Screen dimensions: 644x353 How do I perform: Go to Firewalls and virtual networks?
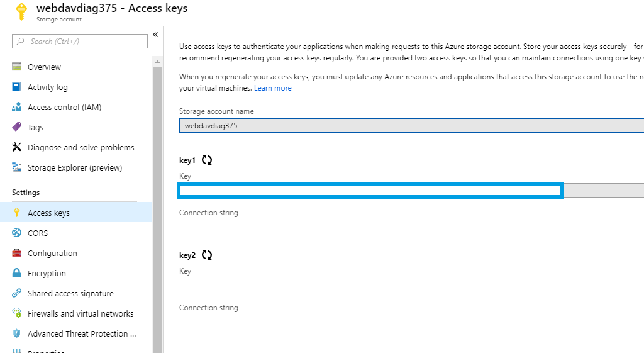pyautogui.click(x=80, y=314)
